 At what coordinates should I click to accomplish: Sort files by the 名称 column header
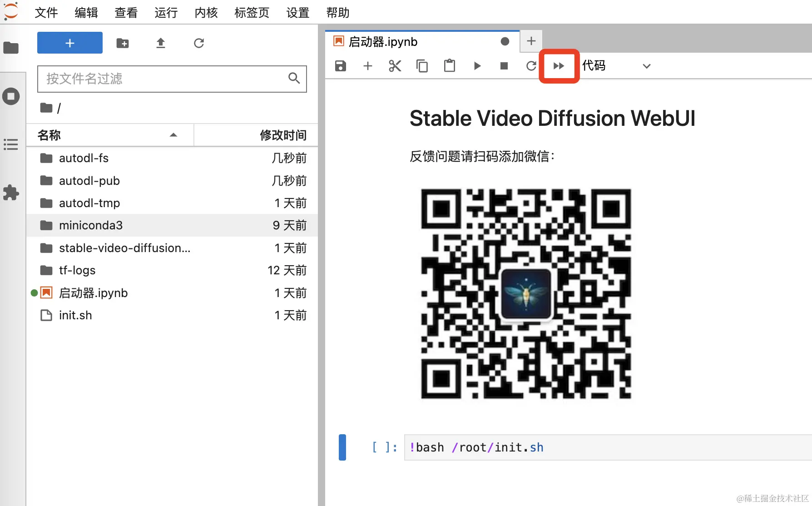click(110, 135)
